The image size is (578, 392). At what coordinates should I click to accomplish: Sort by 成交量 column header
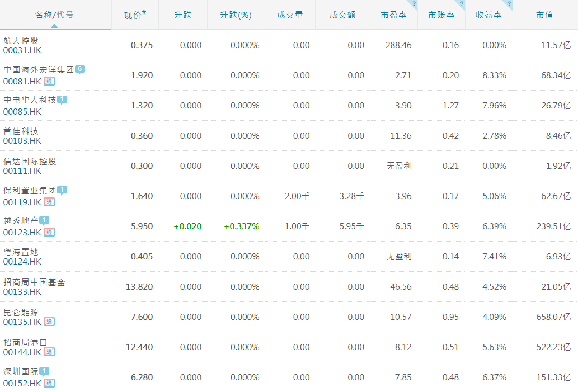(x=290, y=15)
